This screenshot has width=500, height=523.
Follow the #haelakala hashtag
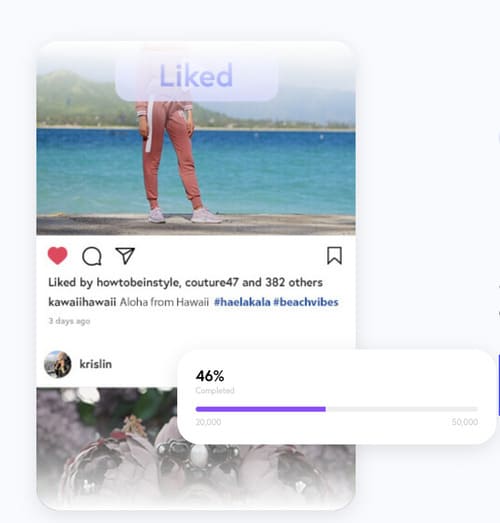[x=242, y=302]
